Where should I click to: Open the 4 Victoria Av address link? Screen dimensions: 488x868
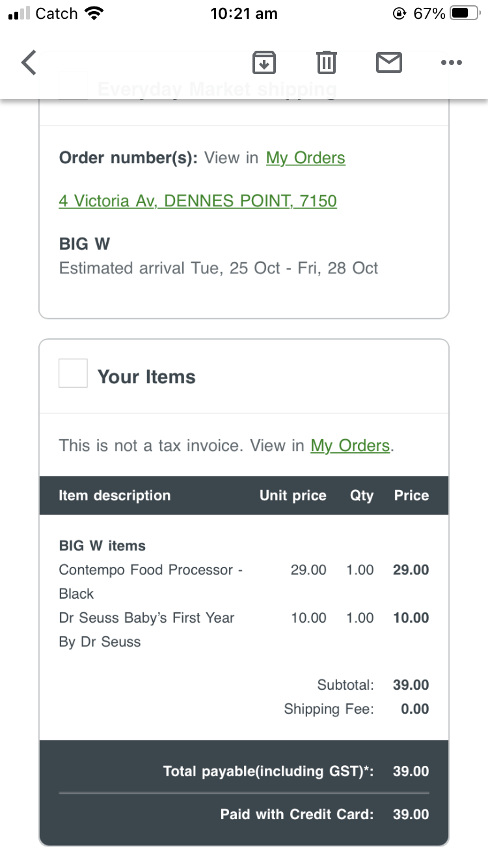tap(198, 200)
